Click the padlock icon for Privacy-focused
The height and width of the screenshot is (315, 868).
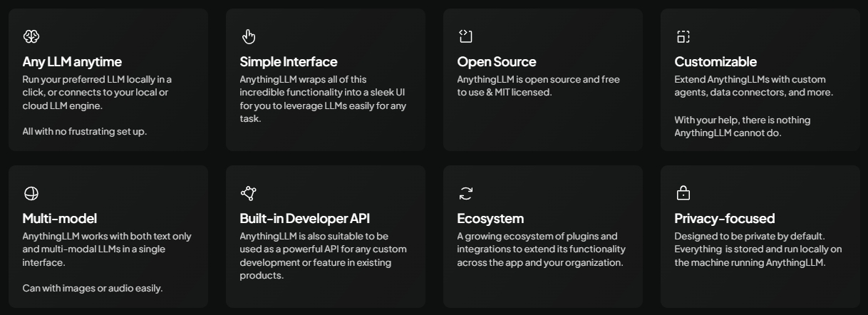click(683, 193)
